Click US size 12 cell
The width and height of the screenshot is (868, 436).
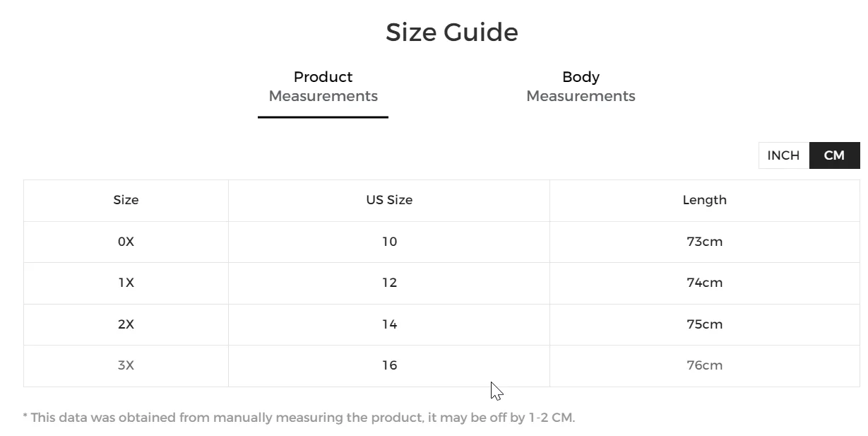(x=389, y=283)
